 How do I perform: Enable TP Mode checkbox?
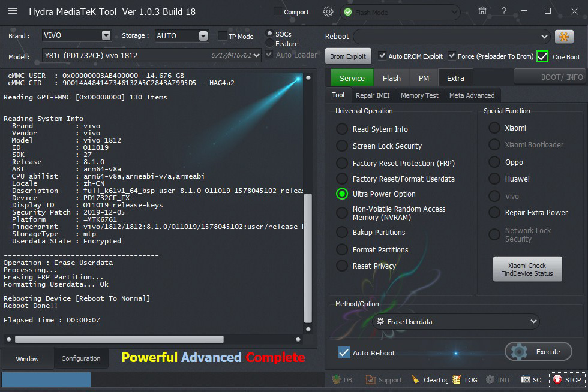(x=223, y=36)
